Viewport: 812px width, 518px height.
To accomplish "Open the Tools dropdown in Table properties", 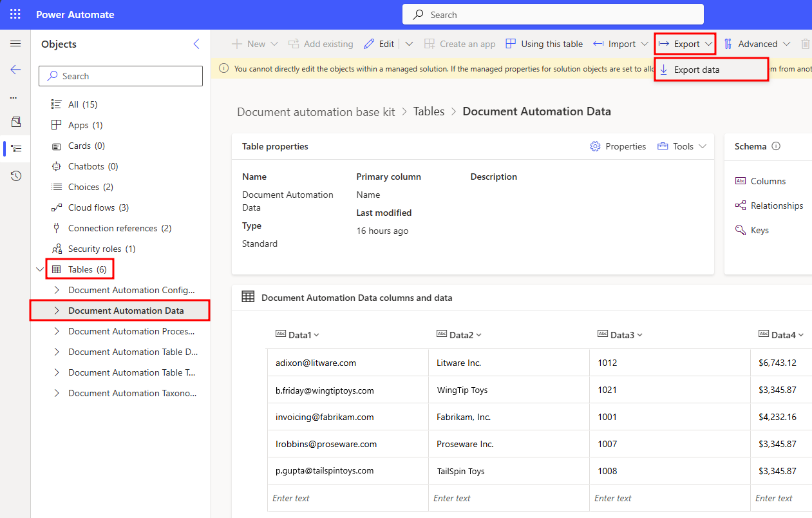I will 682,146.
